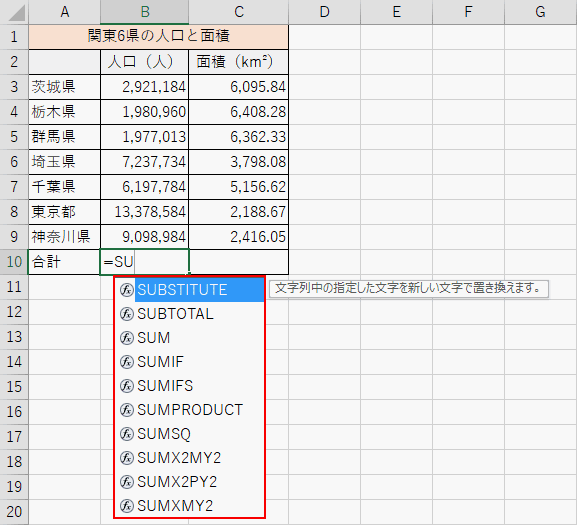Click the title cell 関東6県の人口と面積
Screen dimensions: 577x525
[159, 37]
